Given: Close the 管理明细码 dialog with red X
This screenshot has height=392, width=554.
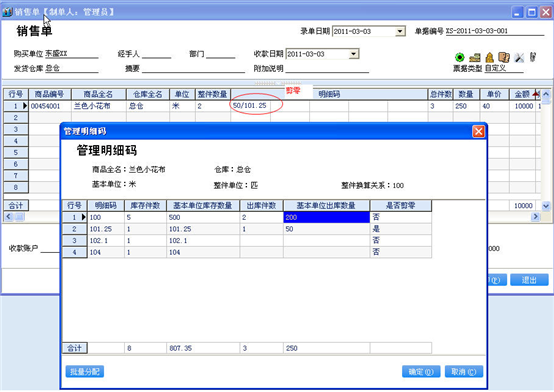Looking at the screenshot, I should pos(478,131).
